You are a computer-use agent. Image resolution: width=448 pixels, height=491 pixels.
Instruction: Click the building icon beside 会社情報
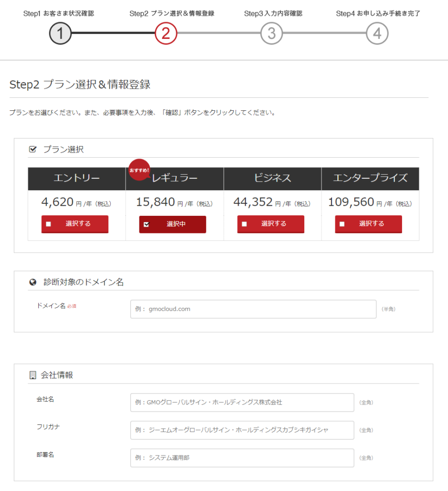click(33, 375)
